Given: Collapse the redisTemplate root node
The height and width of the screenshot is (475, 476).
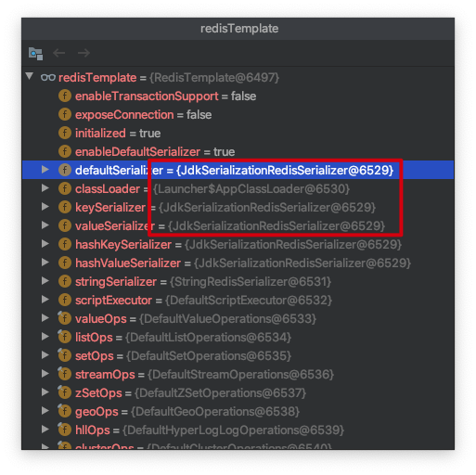Looking at the screenshot, I should click(30, 76).
